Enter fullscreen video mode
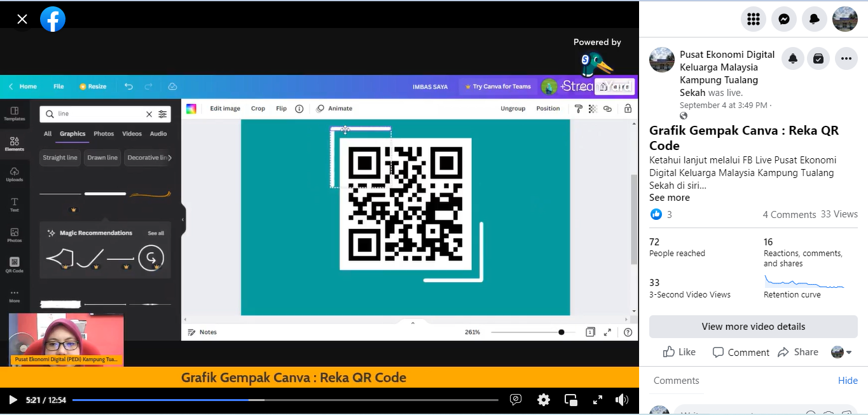Image resolution: width=868 pixels, height=415 pixels. (597, 400)
